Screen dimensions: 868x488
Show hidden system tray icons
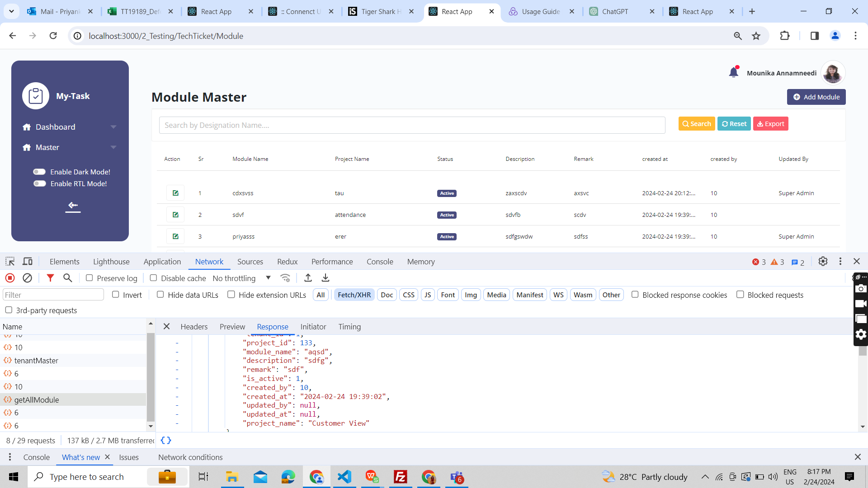click(x=705, y=477)
